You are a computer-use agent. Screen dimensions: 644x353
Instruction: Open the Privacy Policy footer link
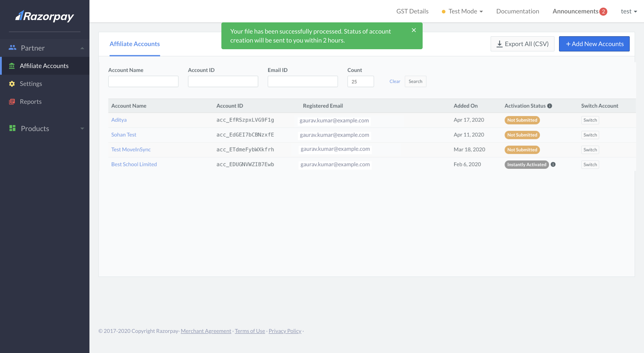285,331
